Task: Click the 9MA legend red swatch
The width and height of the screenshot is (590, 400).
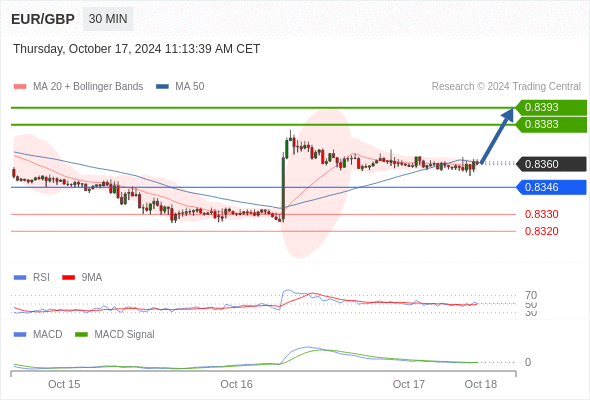Action: pos(68,278)
